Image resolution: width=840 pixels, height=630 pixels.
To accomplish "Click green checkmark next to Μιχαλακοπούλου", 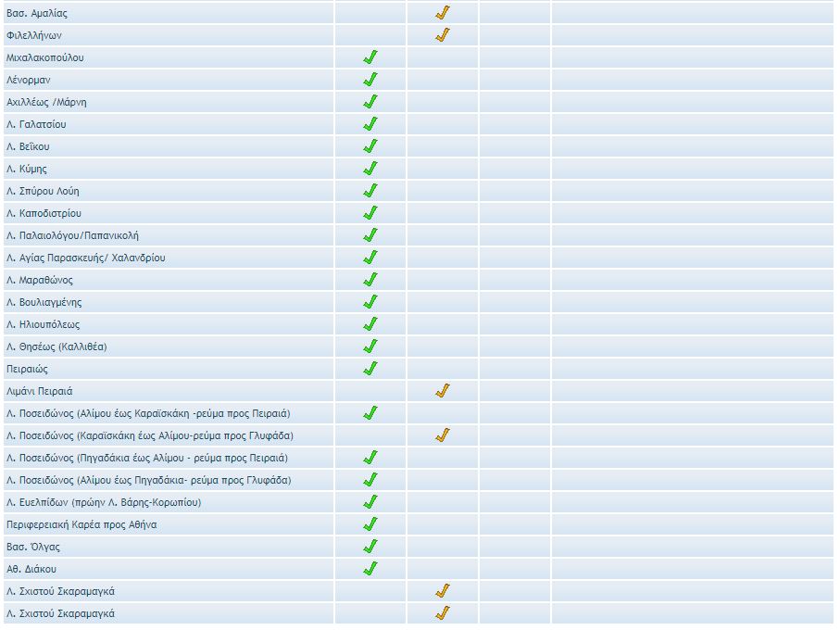I will [x=370, y=57].
